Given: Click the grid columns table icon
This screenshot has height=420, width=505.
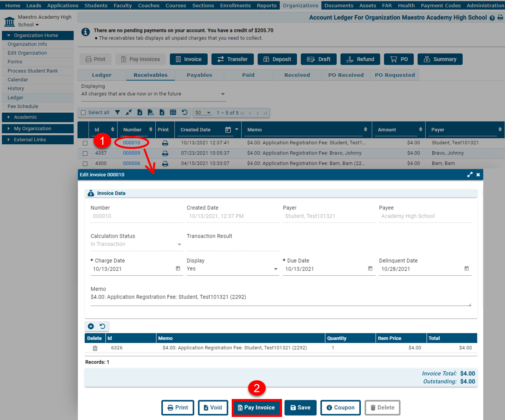Looking at the screenshot, I should pos(173,112).
